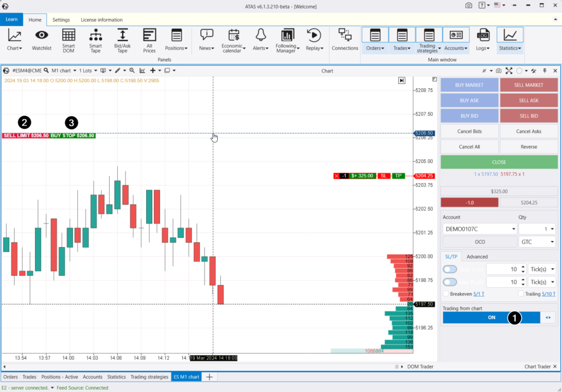Viewport: 562px width, 392px height.
Task: Check the Breakeven checkbox
Action: 445,294
